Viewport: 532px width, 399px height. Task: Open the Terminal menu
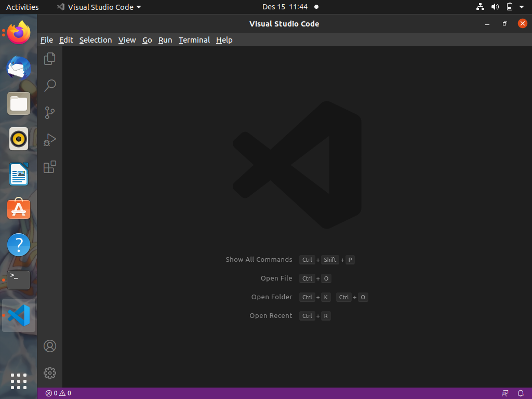[x=194, y=40]
